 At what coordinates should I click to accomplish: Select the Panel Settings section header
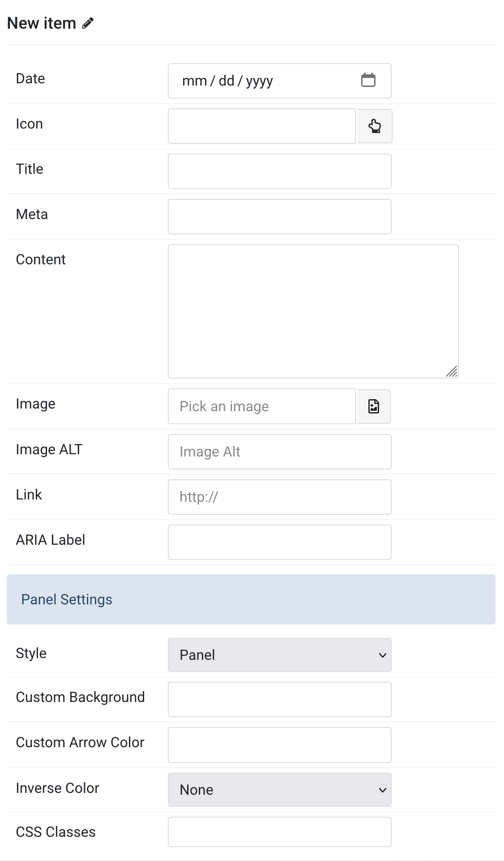click(x=251, y=599)
